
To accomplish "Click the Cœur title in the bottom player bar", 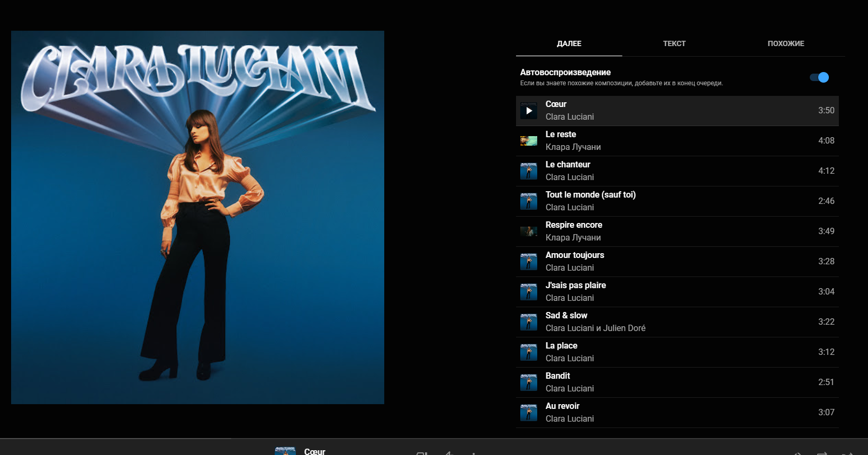I will 314,451.
